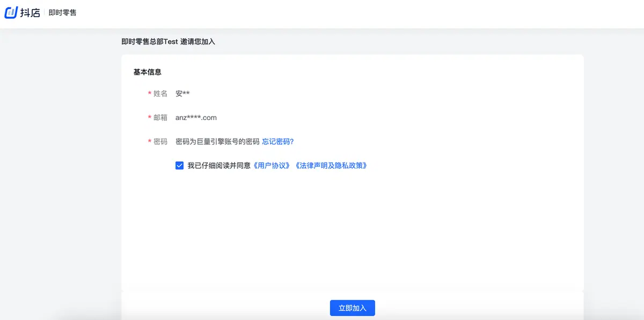Screen dimensions: 644x320
Task: Open the 《法律声明及隐私政策》 link
Action: click(x=332, y=166)
